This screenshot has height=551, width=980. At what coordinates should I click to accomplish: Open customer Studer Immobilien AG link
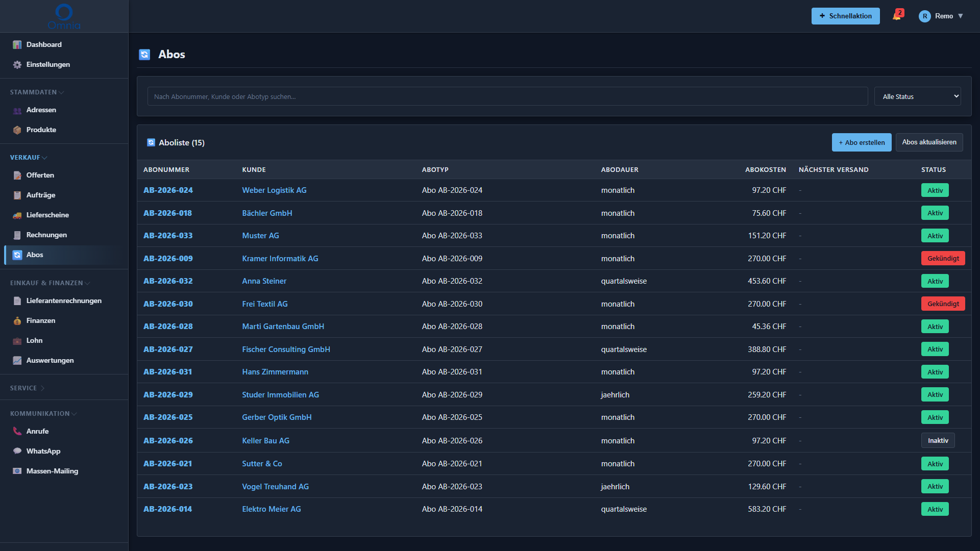tap(280, 395)
